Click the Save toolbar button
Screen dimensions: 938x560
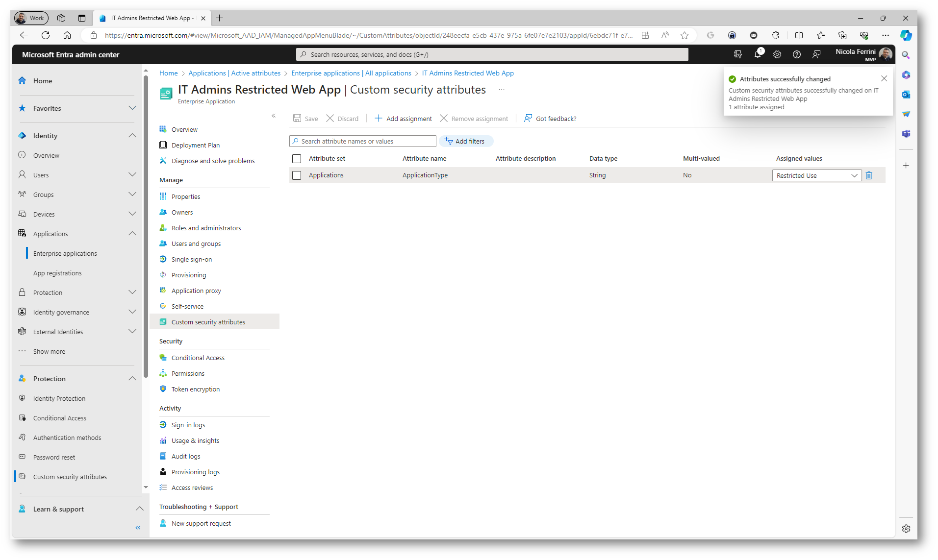305,119
